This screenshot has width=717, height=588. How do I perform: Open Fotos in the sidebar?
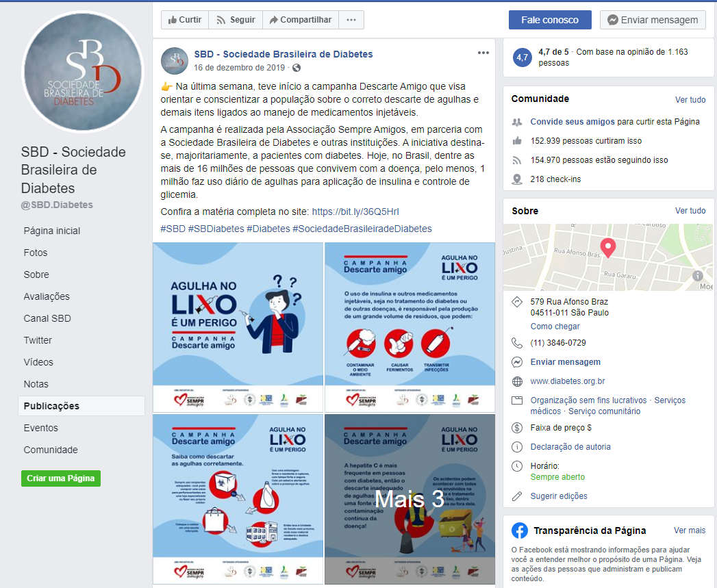[35, 253]
